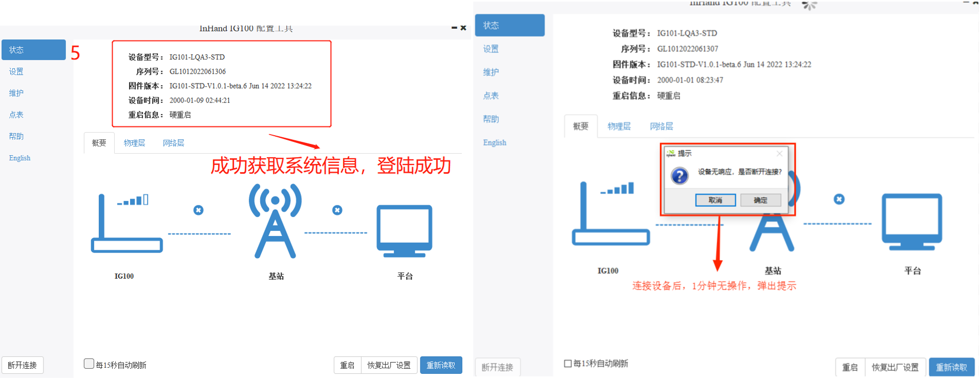
Task: Click serial number GL1012022061306 in left window
Action: 198,71
